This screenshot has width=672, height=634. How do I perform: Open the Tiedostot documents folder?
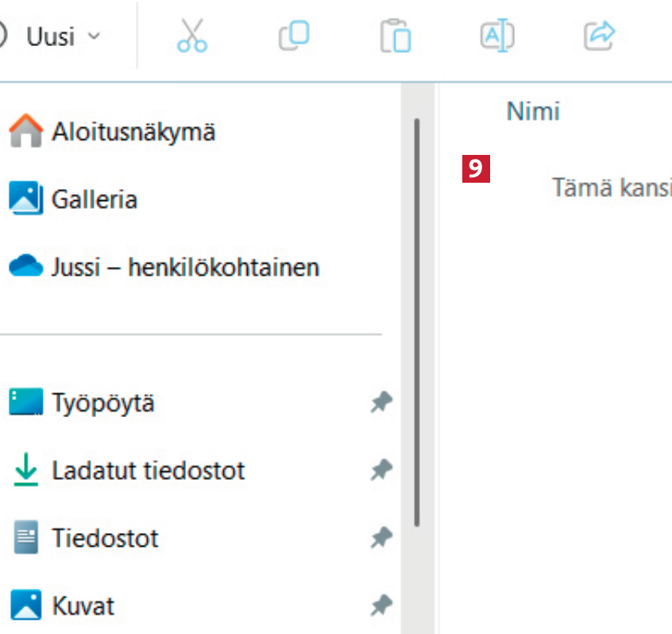(x=105, y=539)
